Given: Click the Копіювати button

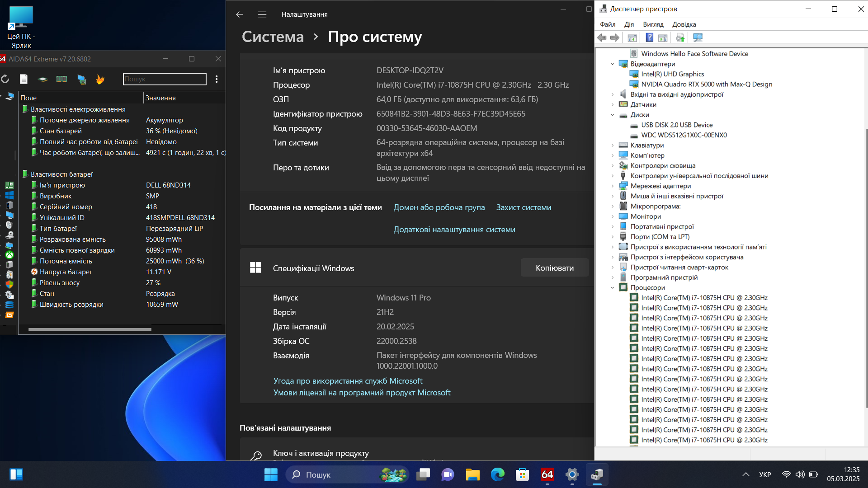Looking at the screenshot, I should 555,268.
